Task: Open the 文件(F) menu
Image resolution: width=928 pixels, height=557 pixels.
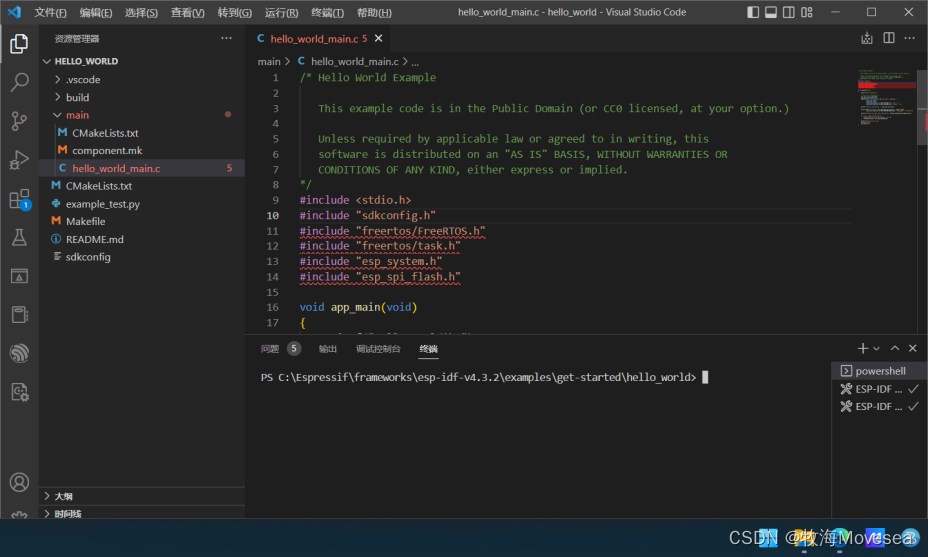Action: click(x=50, y=12)
